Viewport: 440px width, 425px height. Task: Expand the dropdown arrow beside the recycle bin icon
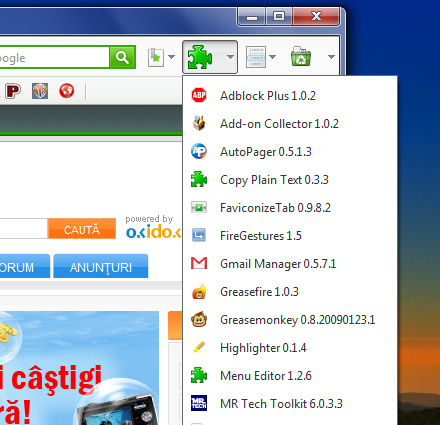pyautogui.click(x=331, y=57)
